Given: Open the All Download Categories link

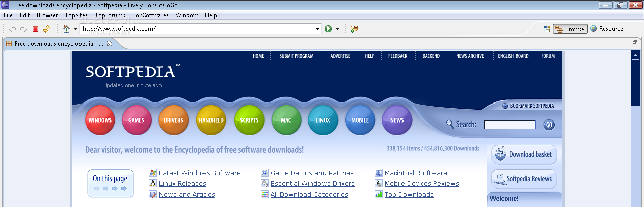Looking at the screenshot, I should coord(309,195).
